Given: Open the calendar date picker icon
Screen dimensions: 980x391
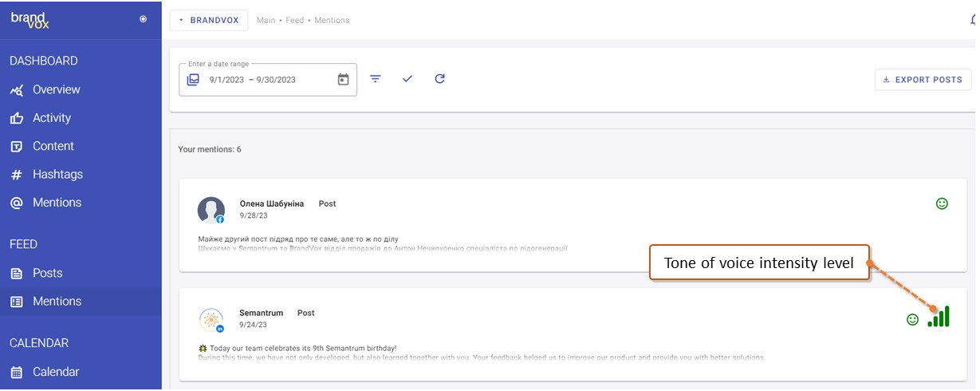Looking at the screenshot, I should pos(344,80).
